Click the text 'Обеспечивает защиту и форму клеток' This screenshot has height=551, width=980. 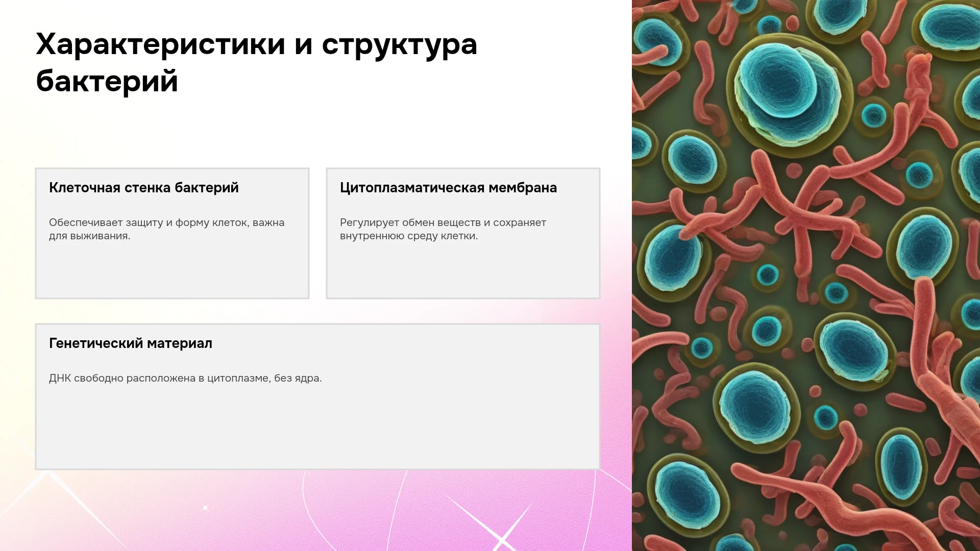tap(149, 222)
